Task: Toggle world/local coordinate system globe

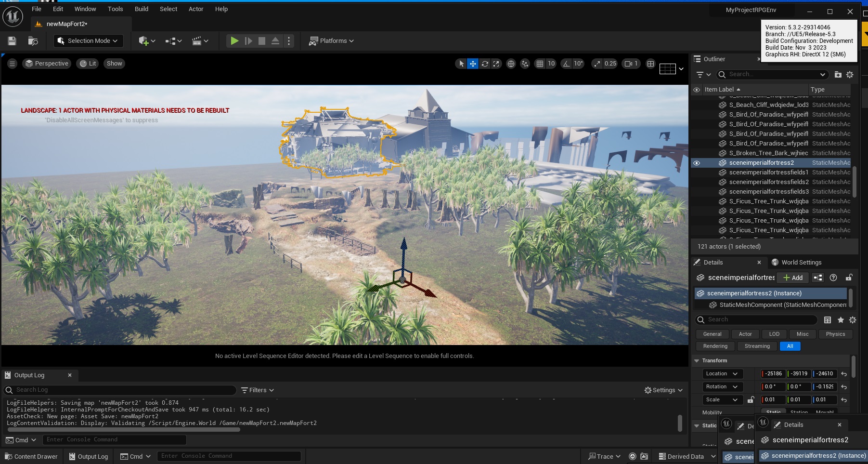Action: click(511, 64)
